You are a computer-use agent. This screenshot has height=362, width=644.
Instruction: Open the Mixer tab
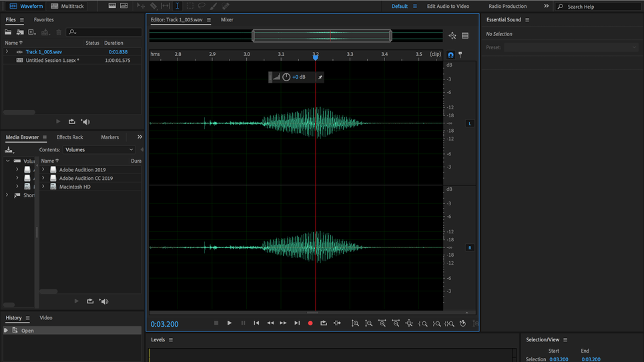[x=227, y=20]
